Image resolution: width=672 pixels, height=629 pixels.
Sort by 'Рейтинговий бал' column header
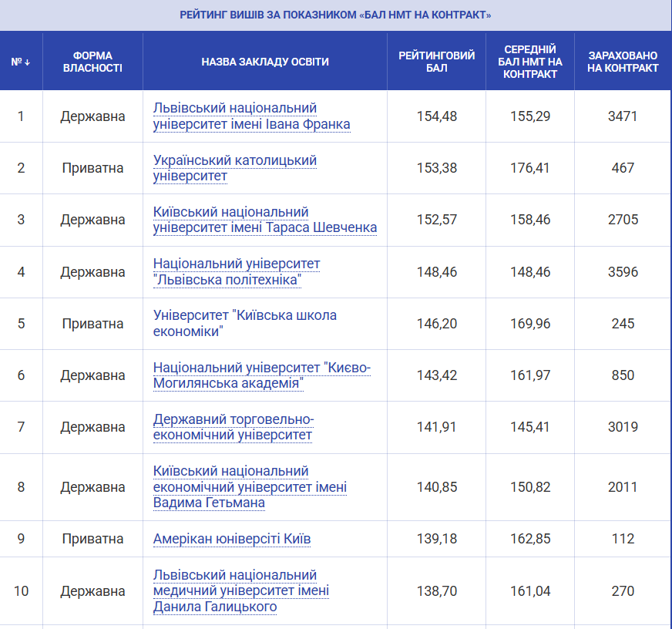tap(436, 62)
